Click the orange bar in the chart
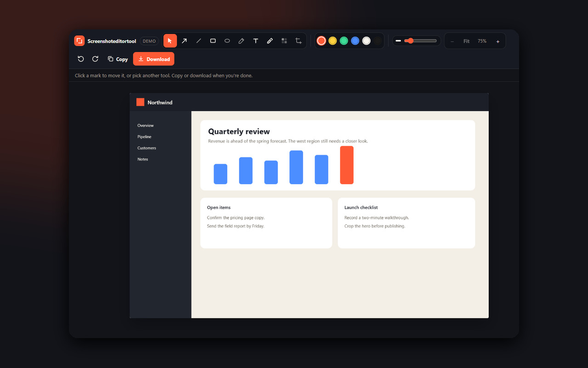 point(347,165)
